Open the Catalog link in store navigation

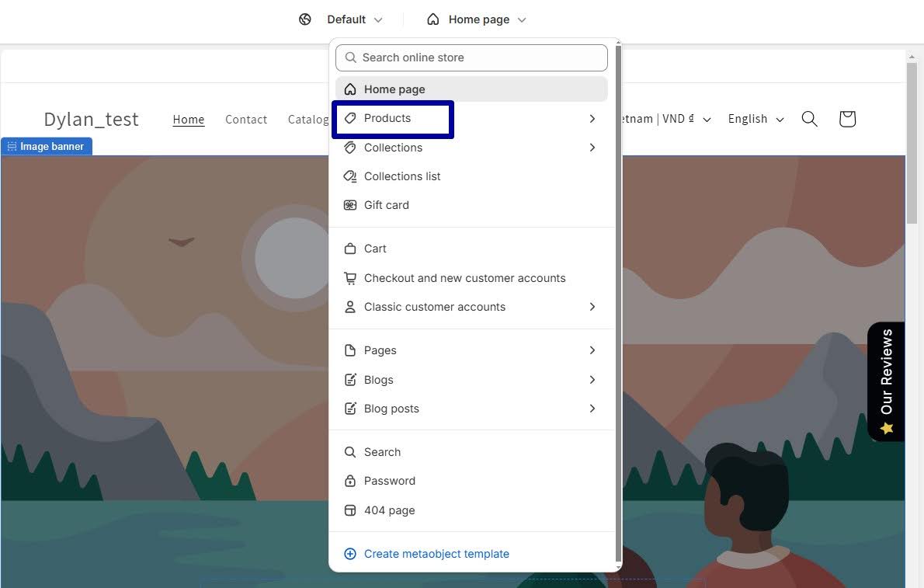[308, 119]
